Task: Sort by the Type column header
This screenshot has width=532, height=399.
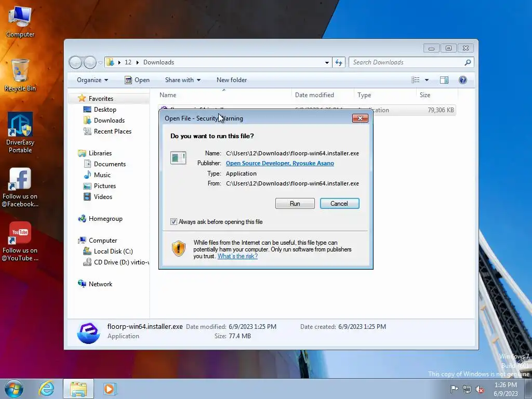Action: click(385, 95)
